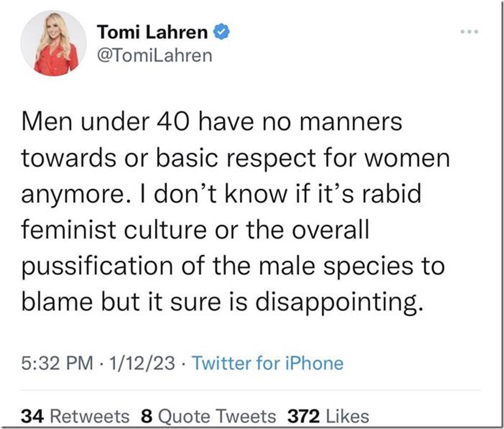504x429 pixels.
Task: Click the word Likes in stats row
Action: click(x=347, y=416)
